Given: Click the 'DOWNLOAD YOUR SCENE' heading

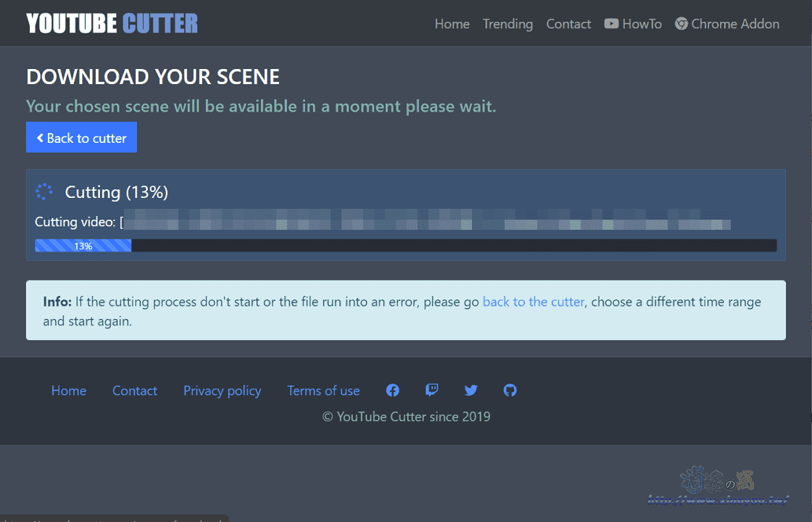Looking at the screenshot, I should 153,77.
